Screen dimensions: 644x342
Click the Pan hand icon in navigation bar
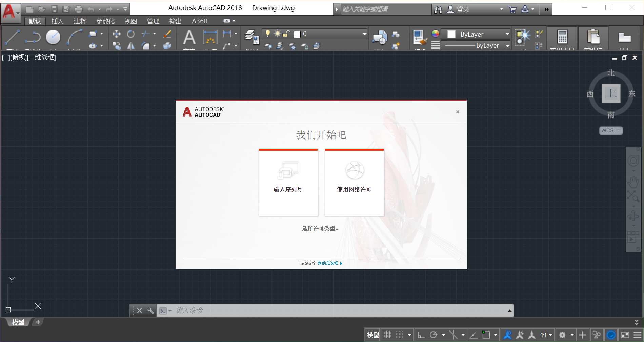633,182
